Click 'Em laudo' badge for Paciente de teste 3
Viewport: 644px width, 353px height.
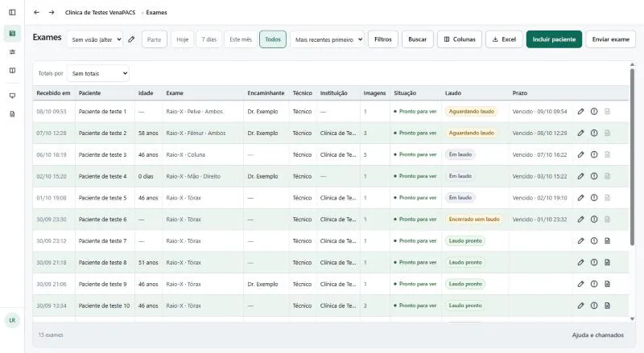460,154
